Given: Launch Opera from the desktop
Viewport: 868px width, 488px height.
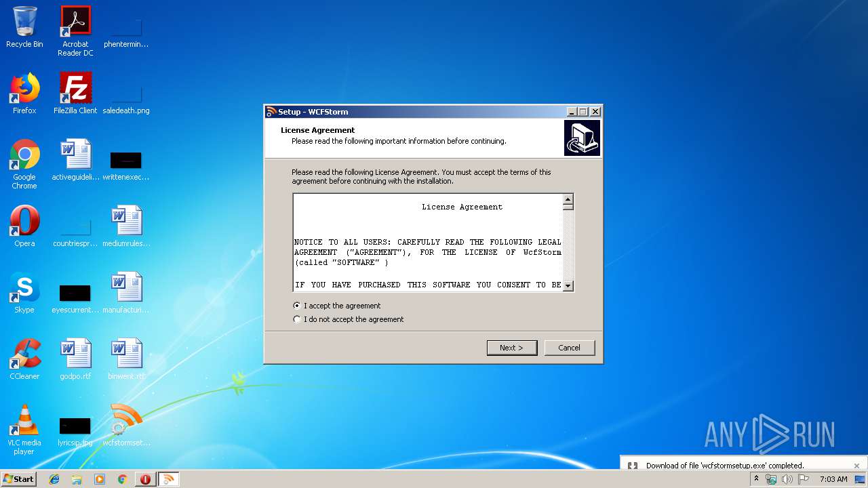Looking at the screenshot, I should [x=24, y=226].
